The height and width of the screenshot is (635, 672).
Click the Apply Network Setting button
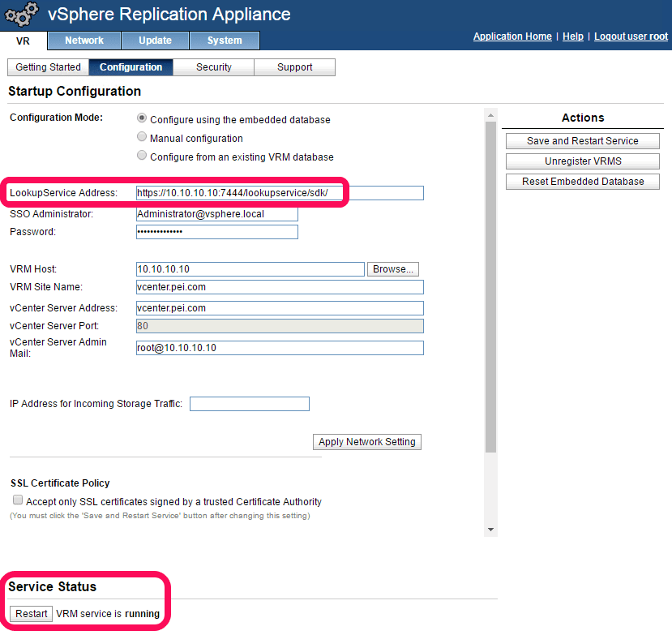[367, 442]
